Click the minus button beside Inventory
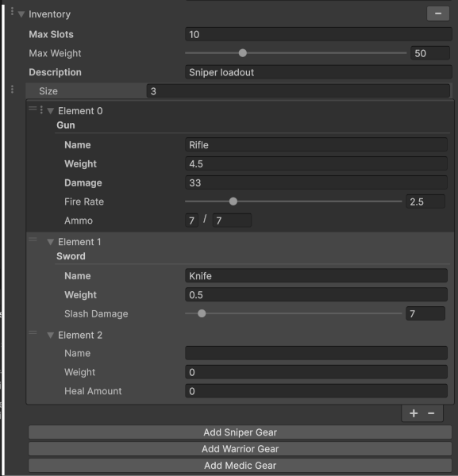458x476 pixels. [x=438, y=13]
